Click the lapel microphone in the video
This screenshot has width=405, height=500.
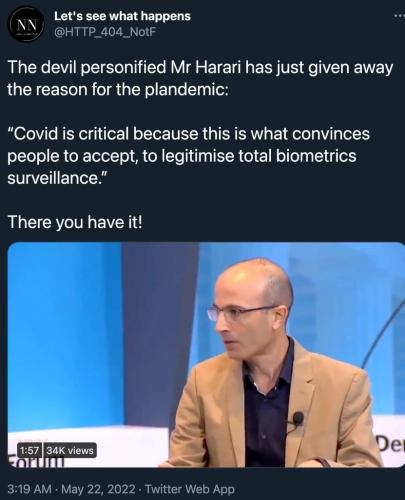coord(297,419)
